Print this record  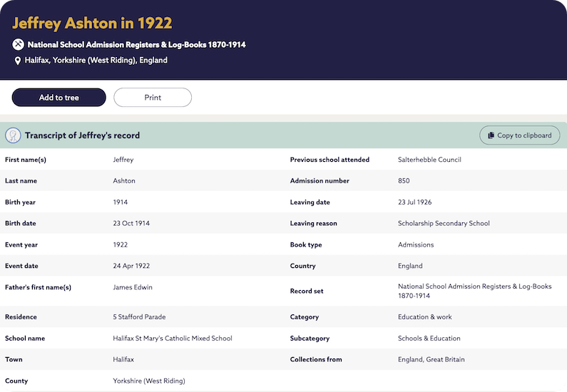[153, 98]
